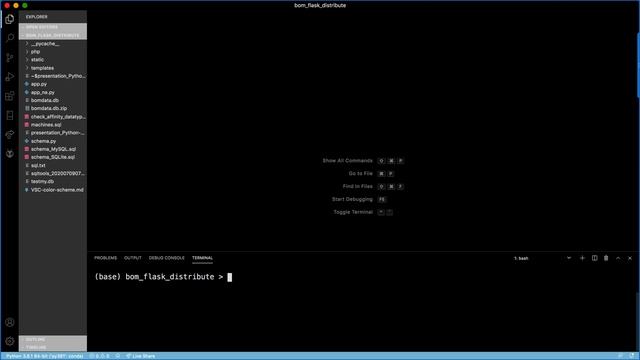Open sql.txt file
Viewport: 640px width, 360px height.
(x=53, y=165)
